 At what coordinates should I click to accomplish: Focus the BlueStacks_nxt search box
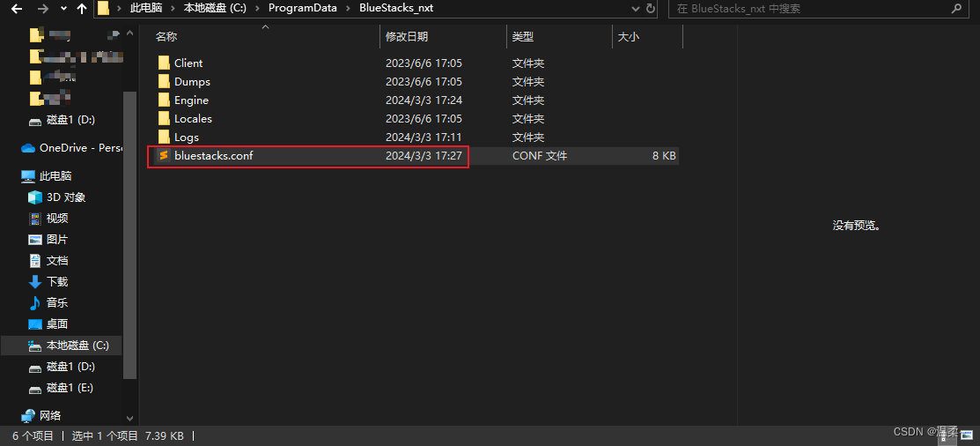coord(817,9)
